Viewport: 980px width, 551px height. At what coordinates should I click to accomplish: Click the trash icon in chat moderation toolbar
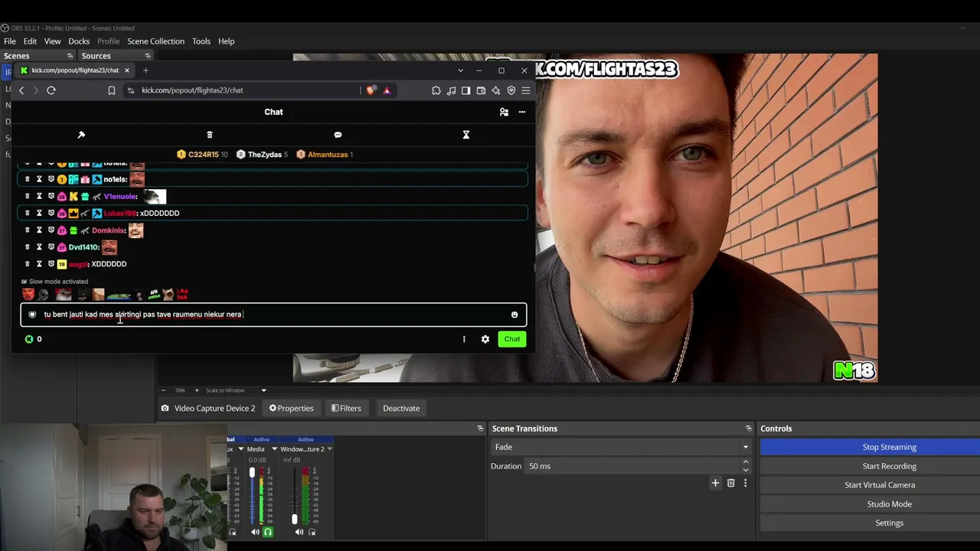(x=210, y=135)
